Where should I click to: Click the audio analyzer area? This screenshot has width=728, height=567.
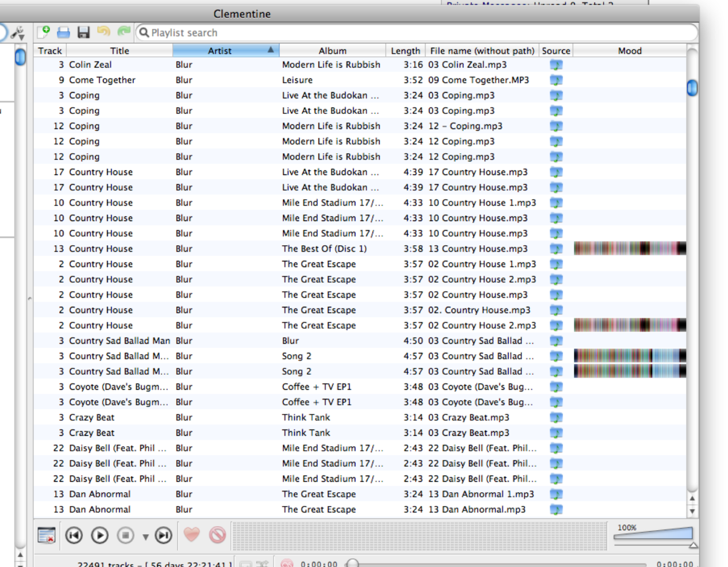(x=419, y=536)
